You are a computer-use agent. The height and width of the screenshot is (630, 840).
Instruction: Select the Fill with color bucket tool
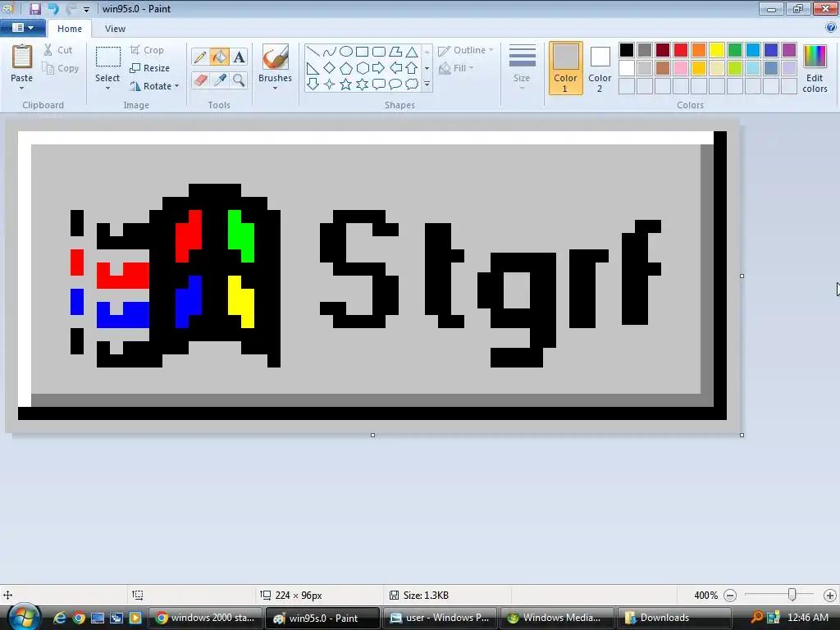tap(219, 57)
